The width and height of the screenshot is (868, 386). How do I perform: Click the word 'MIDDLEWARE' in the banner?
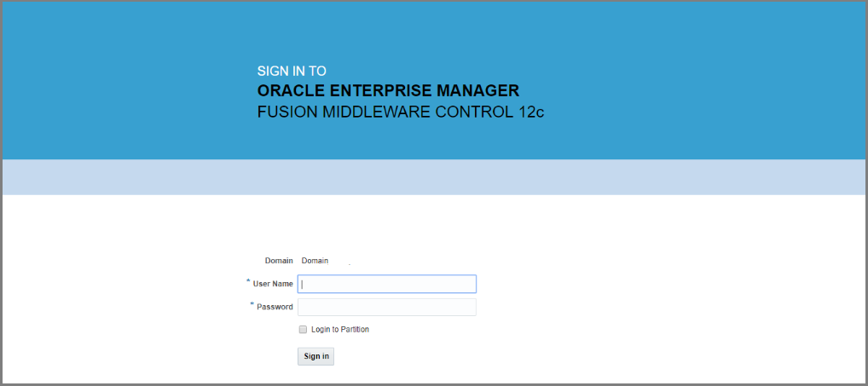pyautogui.click(x=374, y=112)
